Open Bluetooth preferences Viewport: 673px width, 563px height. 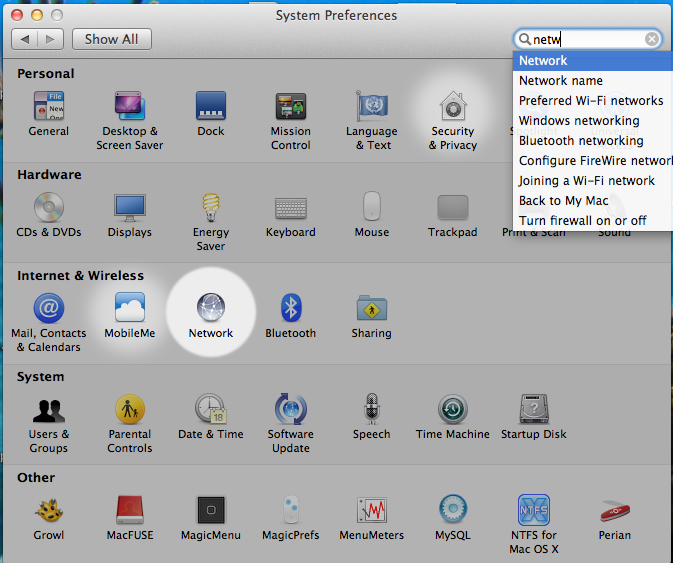tap(291, 315)
